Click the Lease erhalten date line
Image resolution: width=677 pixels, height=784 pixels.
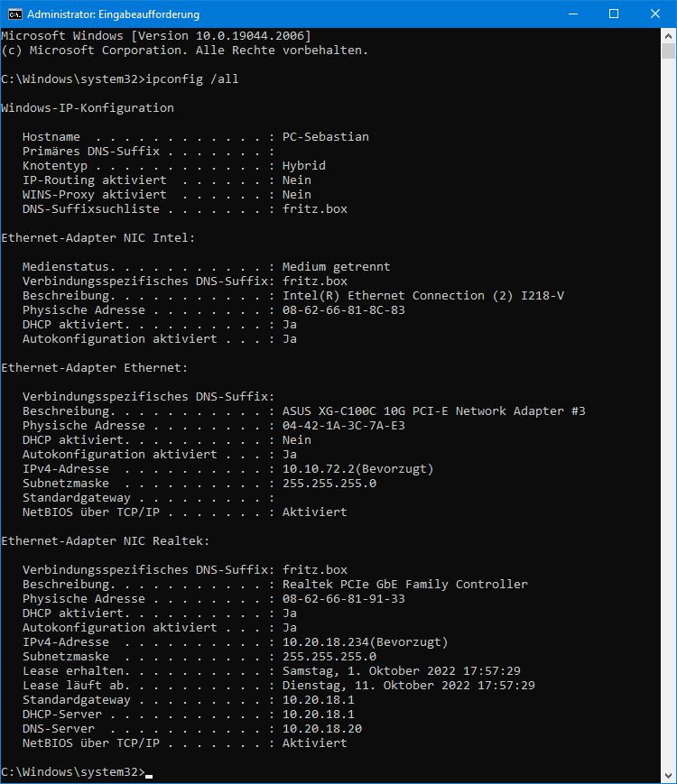click(272, 671)
